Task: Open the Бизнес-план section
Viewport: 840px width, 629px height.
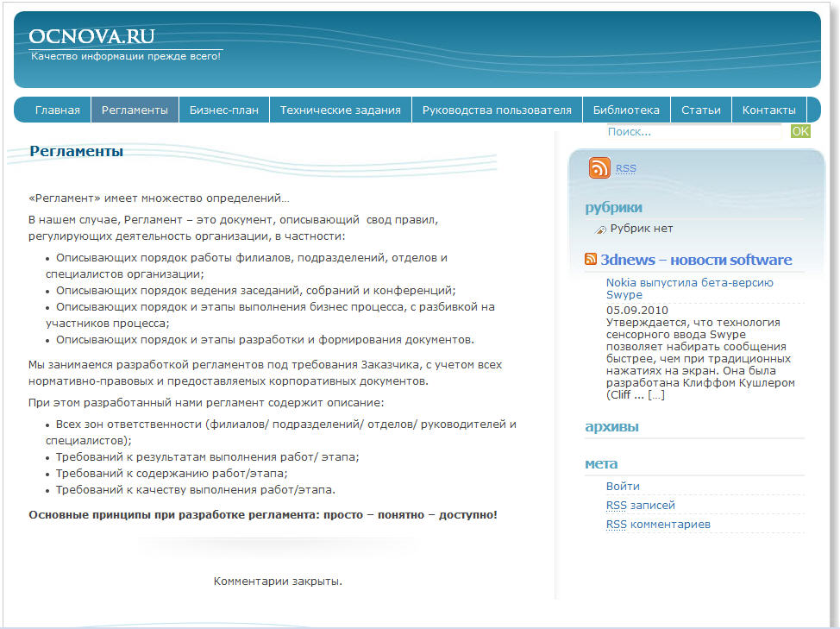Action: tap(225, 110)
